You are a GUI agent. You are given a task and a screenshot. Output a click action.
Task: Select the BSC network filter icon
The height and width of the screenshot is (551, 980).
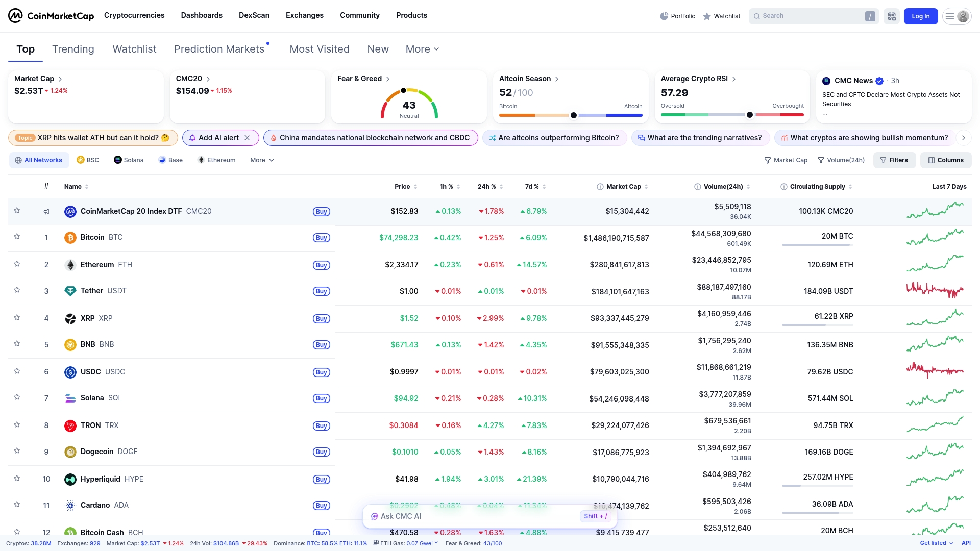coord(80,160)
